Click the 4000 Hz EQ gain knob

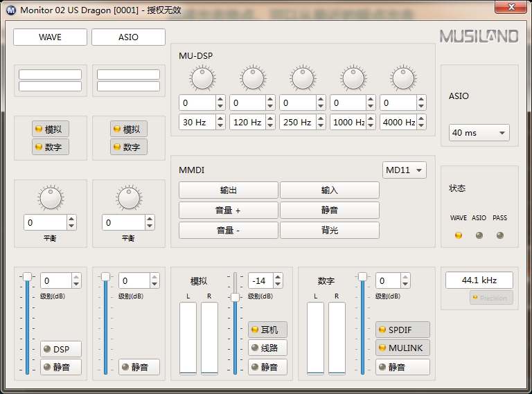(x=403, y=78)
